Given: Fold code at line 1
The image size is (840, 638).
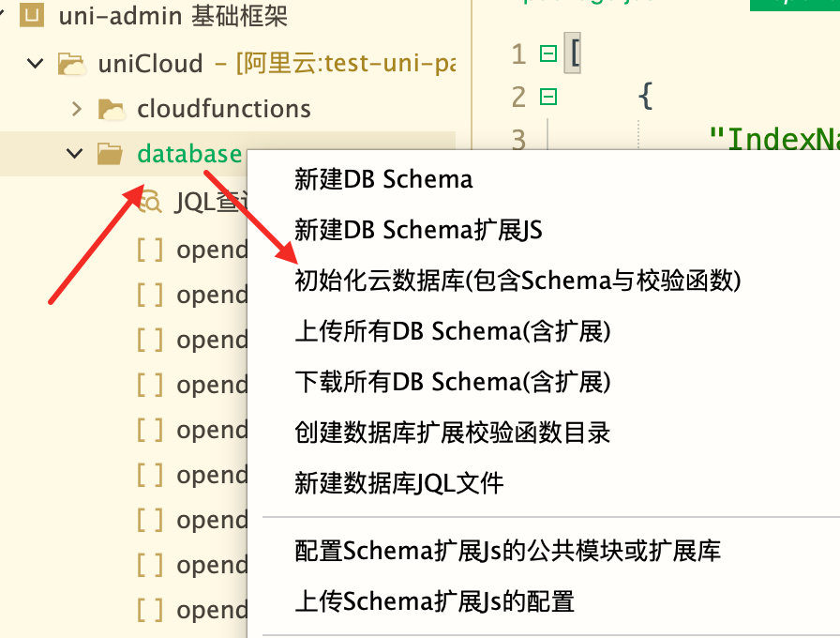Looking at the screenshot, I should (x=548, y=54).
